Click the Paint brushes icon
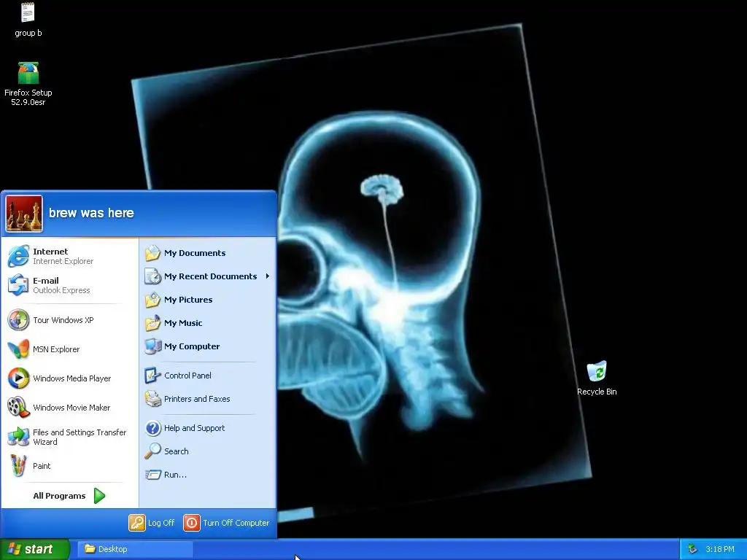The height and width of the screenshot is (560, 747). pyautogui.click(x=18, y=466)
